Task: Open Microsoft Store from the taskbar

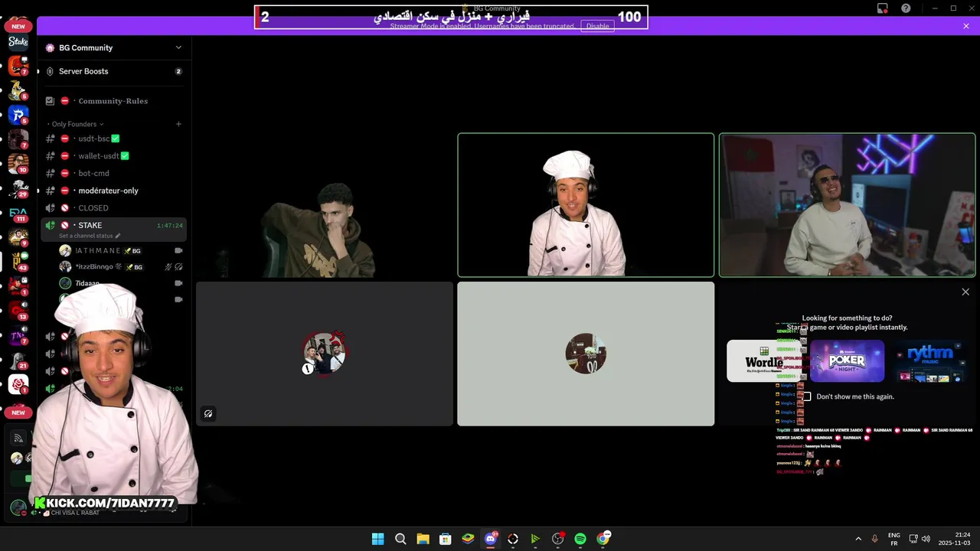Action: tap(445, 539)
